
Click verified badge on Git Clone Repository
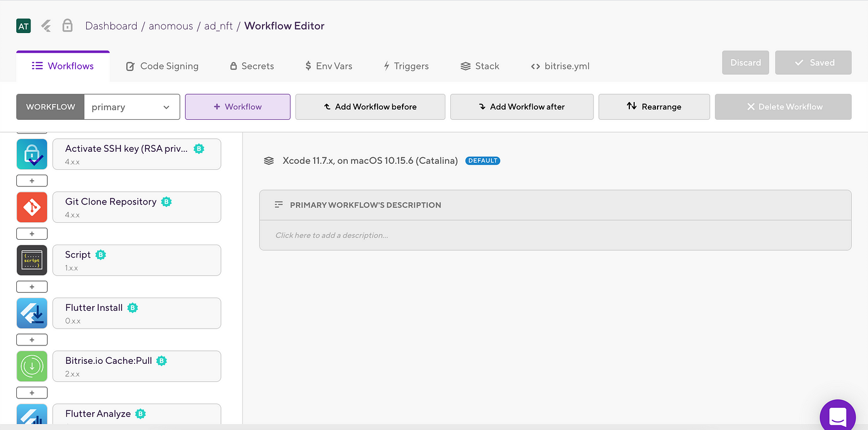167,202
